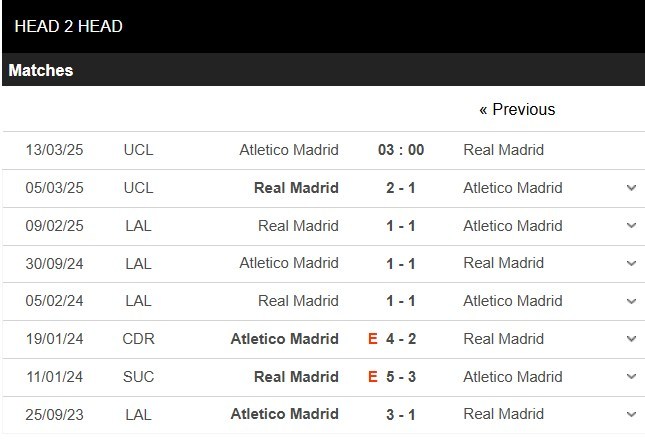Click the E extra-time marker beside 4 - 2
This screenshot has height=442, width=645.
point(373,339)
